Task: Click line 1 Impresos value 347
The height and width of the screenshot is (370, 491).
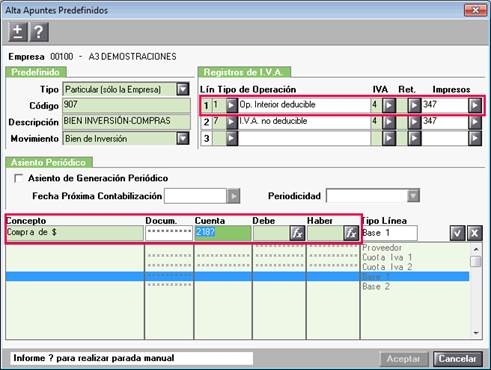Action: pyautogui.click(x=430, y=105)
